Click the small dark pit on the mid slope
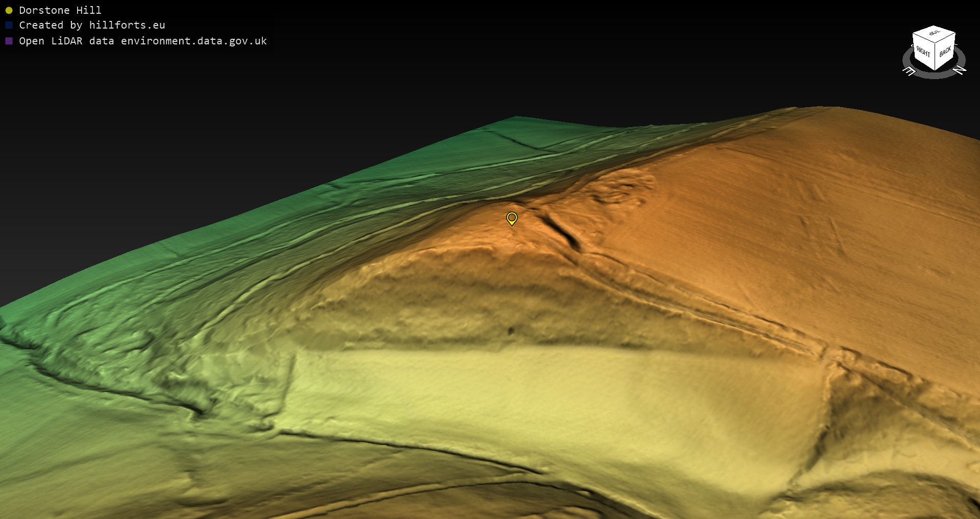 [x=510, y=331]
